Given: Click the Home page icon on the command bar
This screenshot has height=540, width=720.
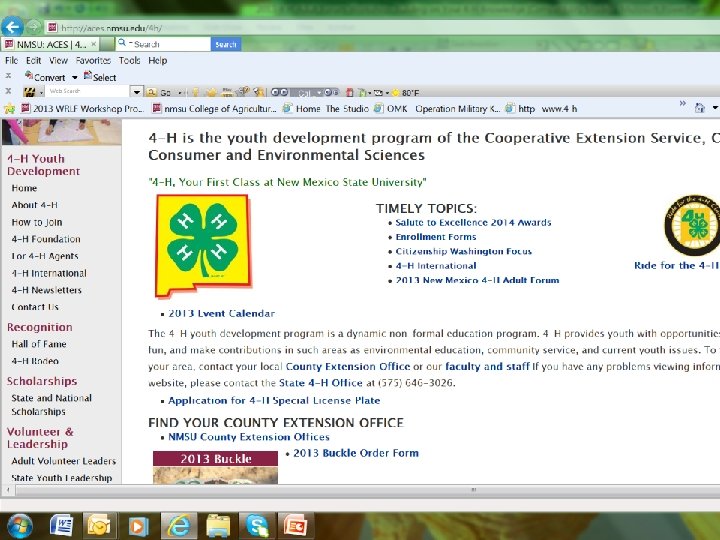Looking at the screenshot, I should click(x=699, y=108).
